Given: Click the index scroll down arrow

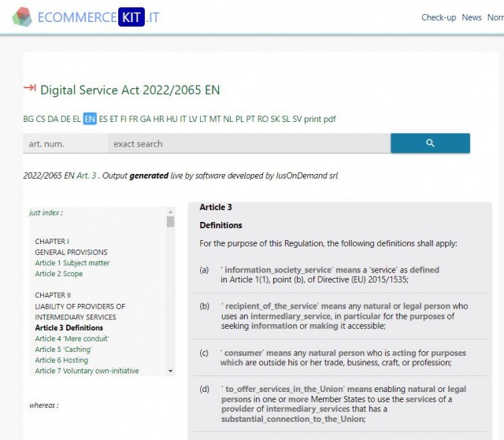Looking at the screenshot, I should (170, 371).
